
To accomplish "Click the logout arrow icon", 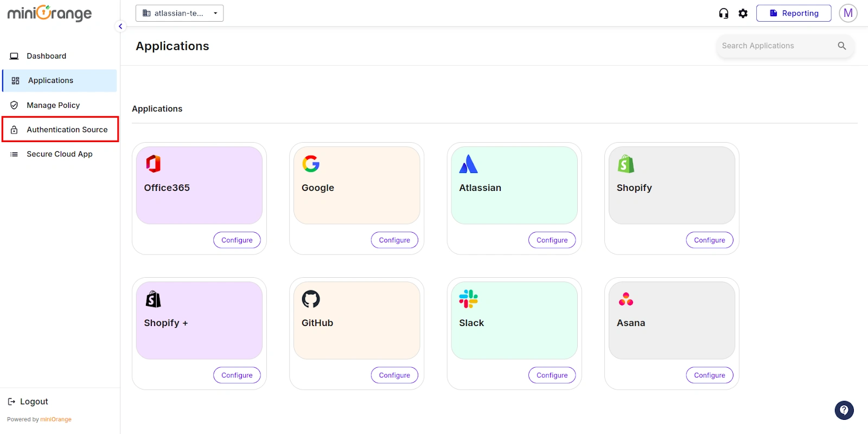I will click(11, 401).
